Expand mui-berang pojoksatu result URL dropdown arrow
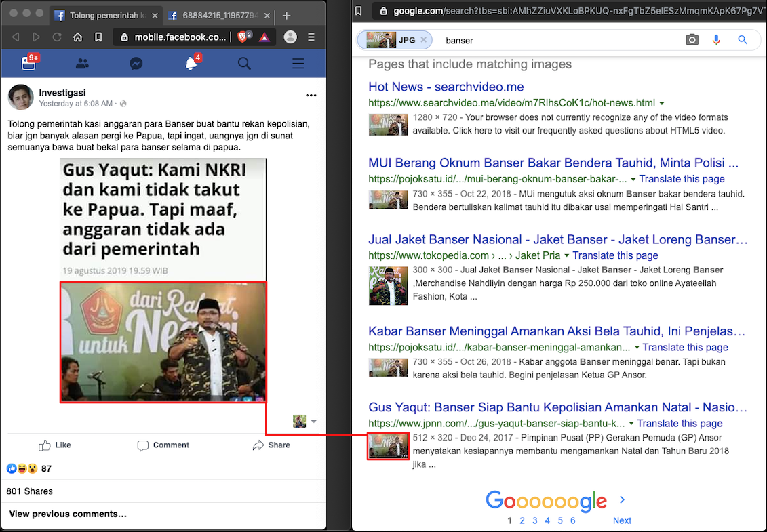The width and height of the screenshot is (767, 532). [x=633, y=180]
